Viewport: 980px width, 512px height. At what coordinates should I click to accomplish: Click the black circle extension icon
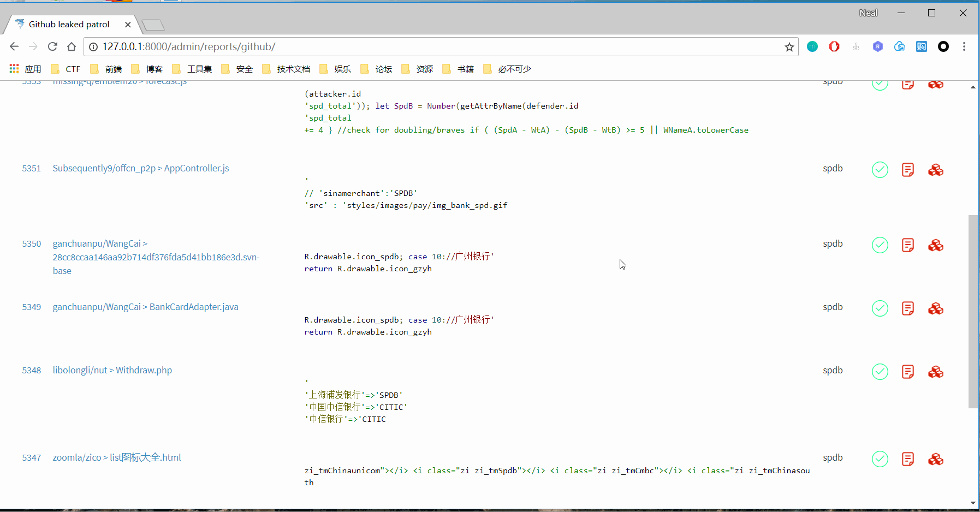point(943,46)
